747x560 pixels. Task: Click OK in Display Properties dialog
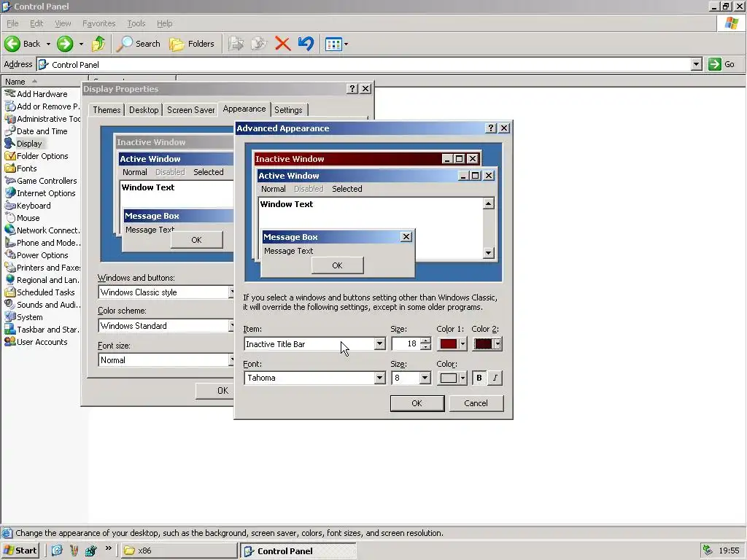coord(215,391)
